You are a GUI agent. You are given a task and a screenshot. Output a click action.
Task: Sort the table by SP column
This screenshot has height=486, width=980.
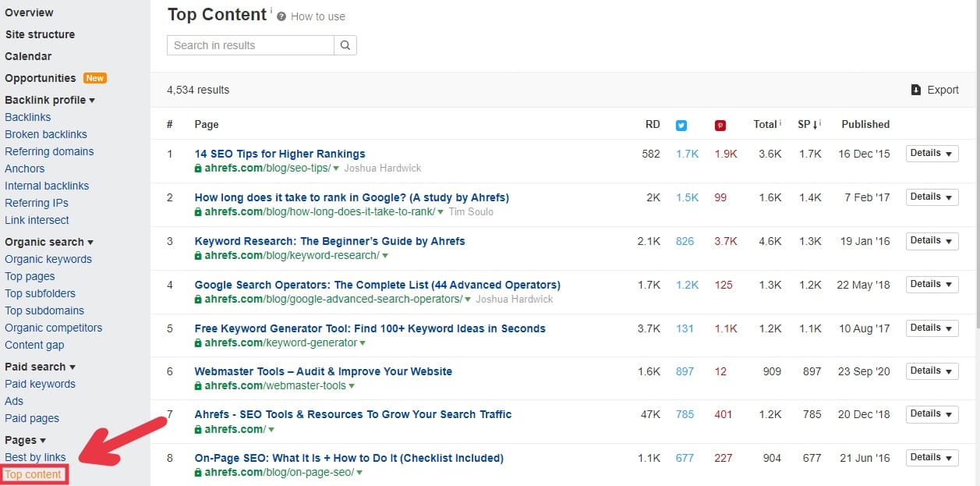click(x=808, y=125)
